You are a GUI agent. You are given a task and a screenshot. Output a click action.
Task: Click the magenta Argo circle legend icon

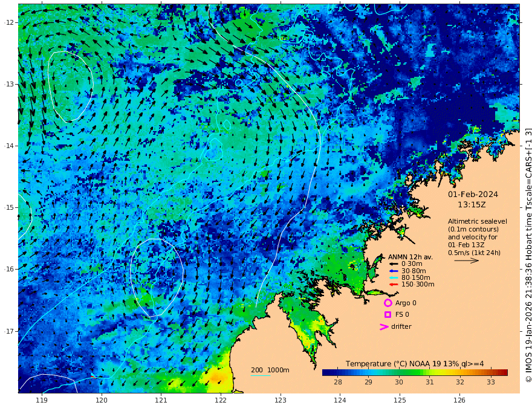388,303
